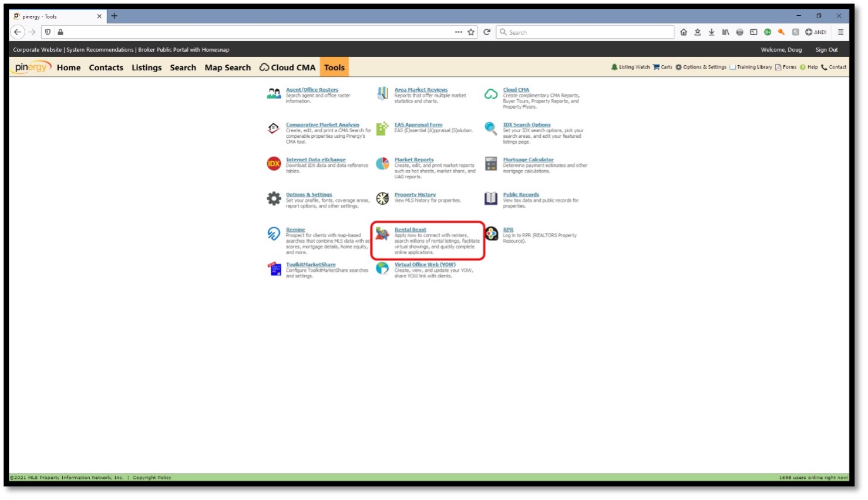The width and height of the screenshot is (868, 500).
Task: Click the RPR logo icon
Action: 491,234
